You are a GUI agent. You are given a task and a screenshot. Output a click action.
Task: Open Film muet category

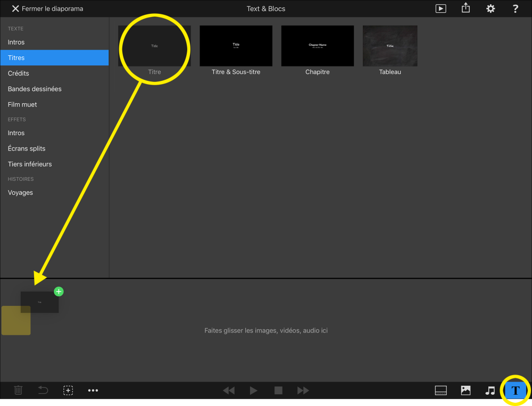pyautogui.click(x=54, y=104)
